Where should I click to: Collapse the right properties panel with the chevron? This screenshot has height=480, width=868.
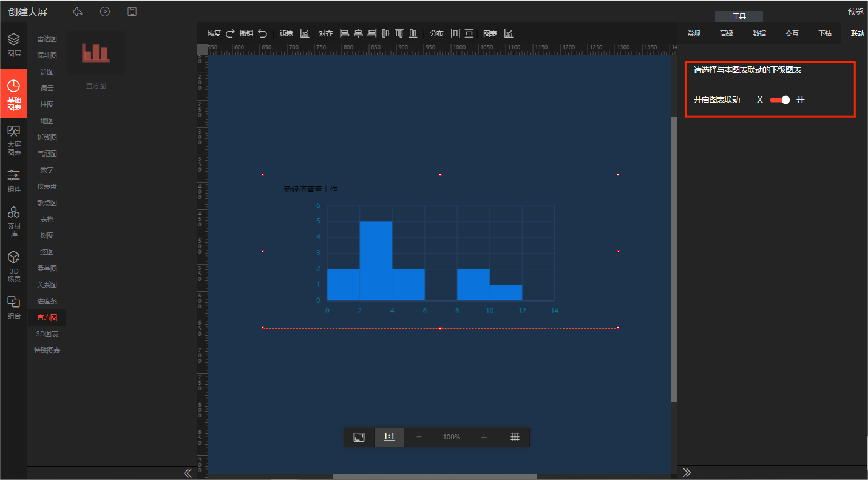(687, 473)
